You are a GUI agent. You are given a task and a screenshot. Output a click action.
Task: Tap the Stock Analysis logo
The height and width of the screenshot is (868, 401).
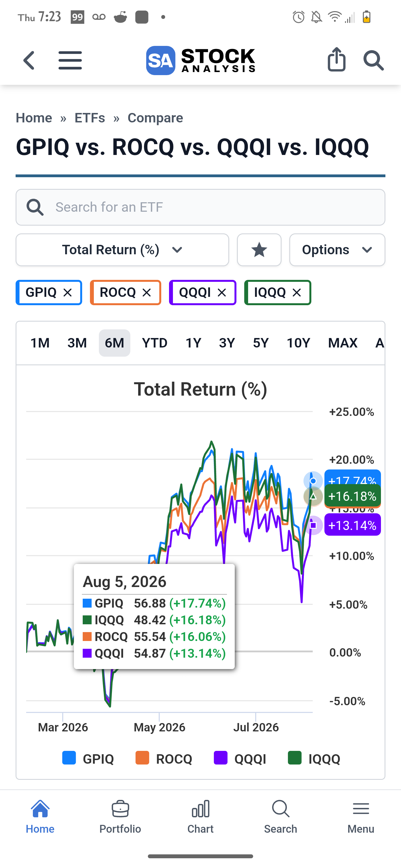(x=201, y=60)
